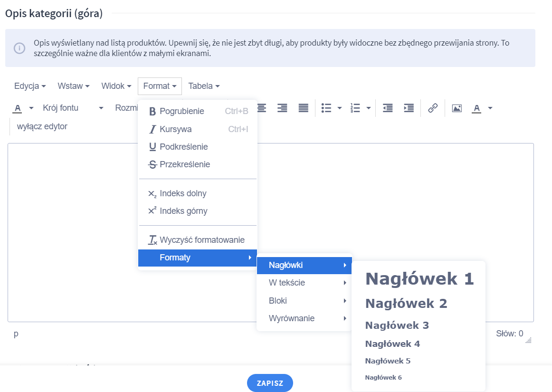This screenshot has width=552, height=392.
Task: Choose Indeks górny menu item
Action: click(198, 211)
